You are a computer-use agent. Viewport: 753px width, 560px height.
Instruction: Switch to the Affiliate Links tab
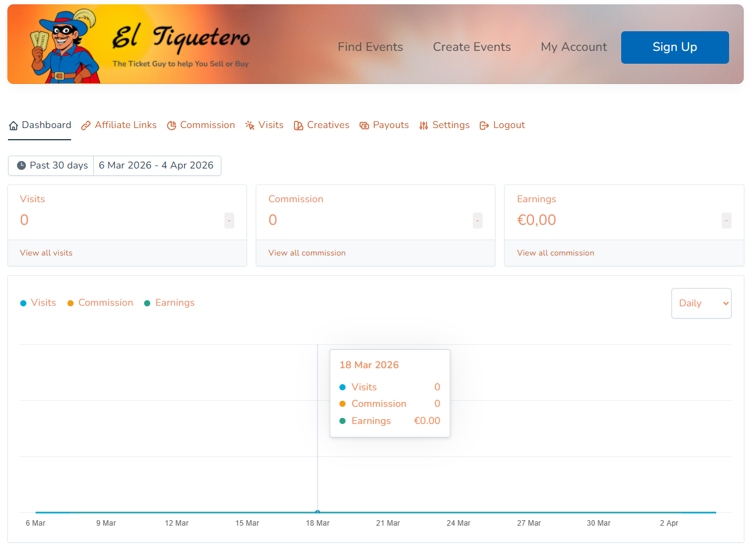(x=119, y=125)
